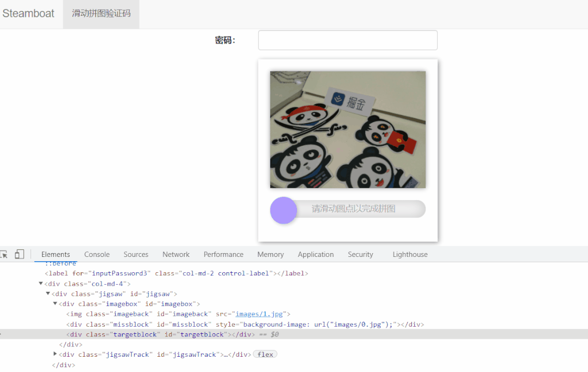Switch to the Security tab
The image size is (588, 372).
360,255
